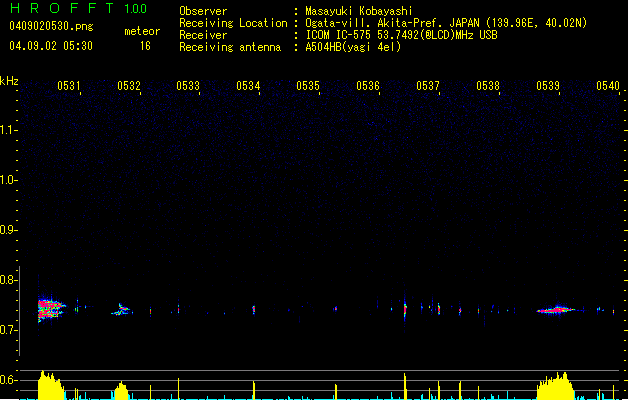Click the 0536 time axis marker

[368, 86]
